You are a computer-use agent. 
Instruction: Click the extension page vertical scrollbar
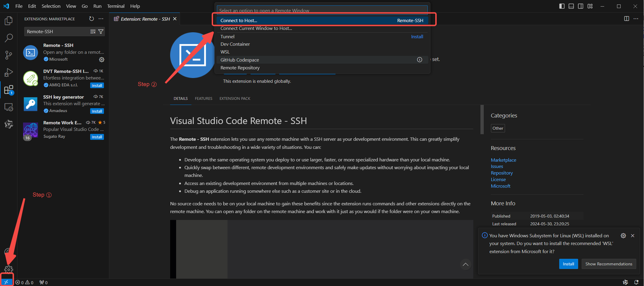[x=482, y=121]
